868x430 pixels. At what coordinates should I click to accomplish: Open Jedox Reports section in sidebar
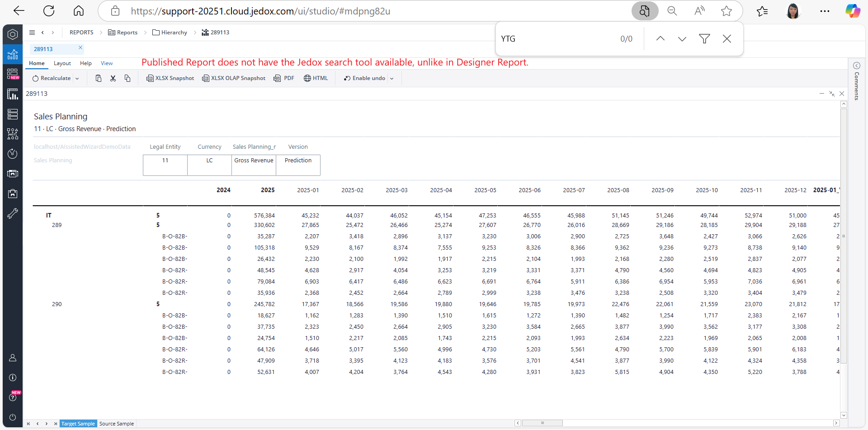pos(13,55)
